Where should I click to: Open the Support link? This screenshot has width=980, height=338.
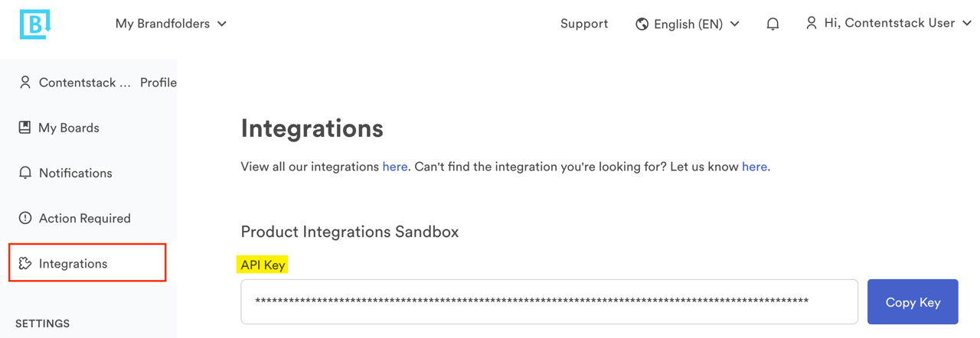(584, 24)
